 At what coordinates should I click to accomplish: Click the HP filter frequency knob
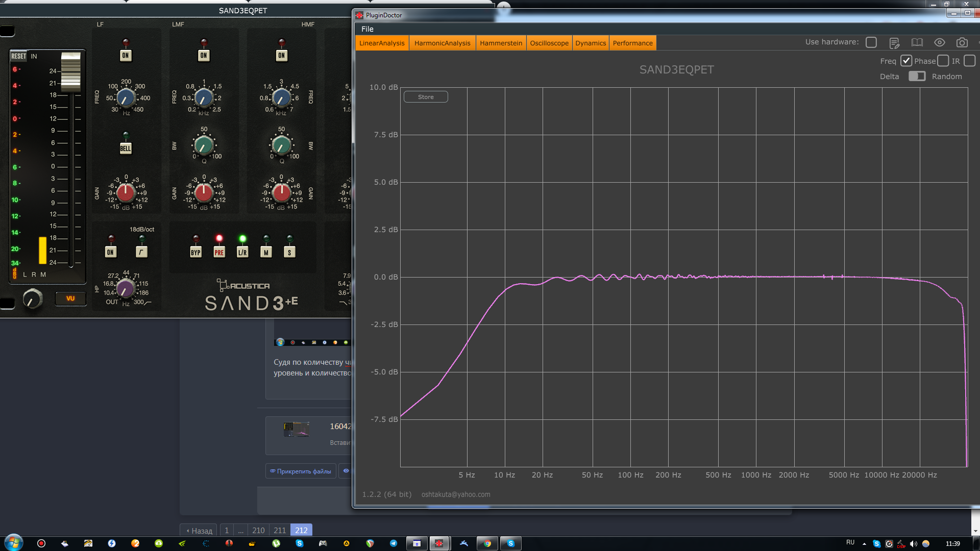(125, 289)
